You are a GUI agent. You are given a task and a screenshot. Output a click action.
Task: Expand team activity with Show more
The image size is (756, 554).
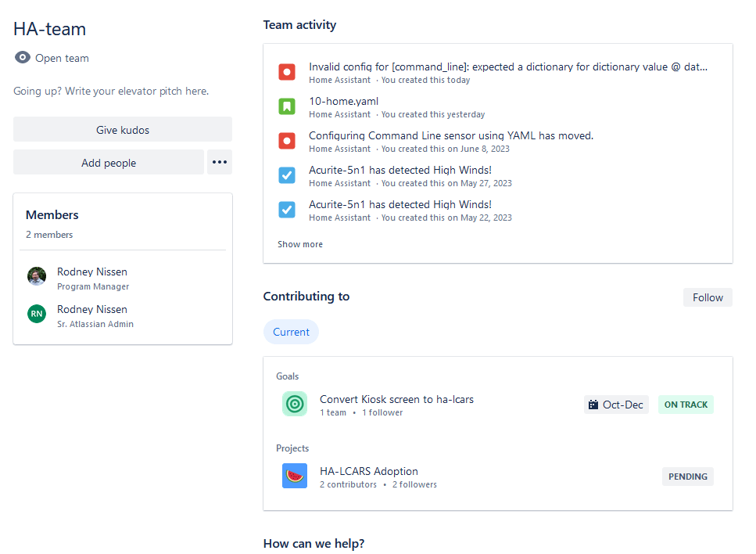coord(300,244)
